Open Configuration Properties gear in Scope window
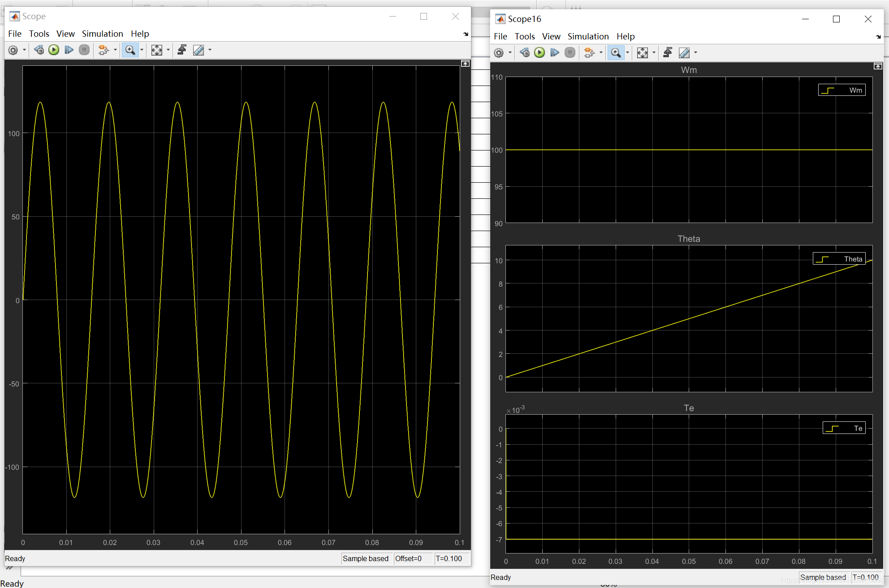Screen dimensions: 889x588 click(13, 50)
